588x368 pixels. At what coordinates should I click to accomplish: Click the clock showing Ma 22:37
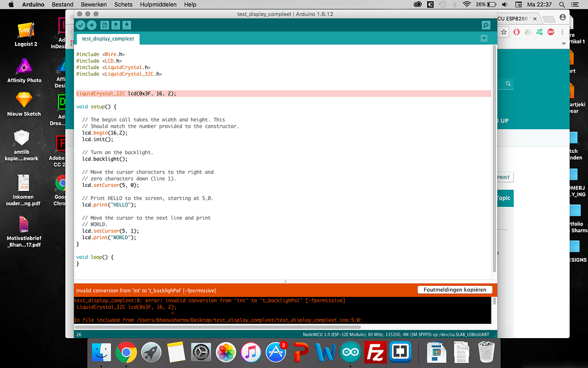[539, 5]
